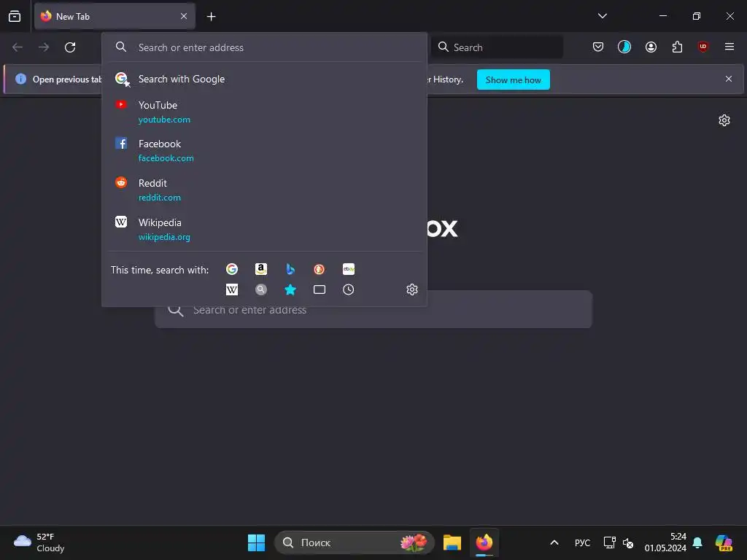
Task: Search this time with Google icon
Action: [232, 269]
